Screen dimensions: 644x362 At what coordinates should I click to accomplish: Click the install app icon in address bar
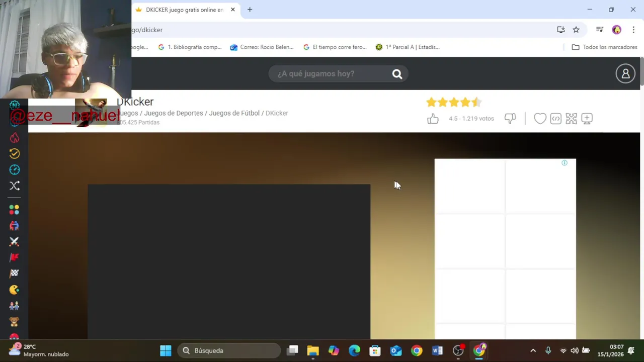pos(561,30)
